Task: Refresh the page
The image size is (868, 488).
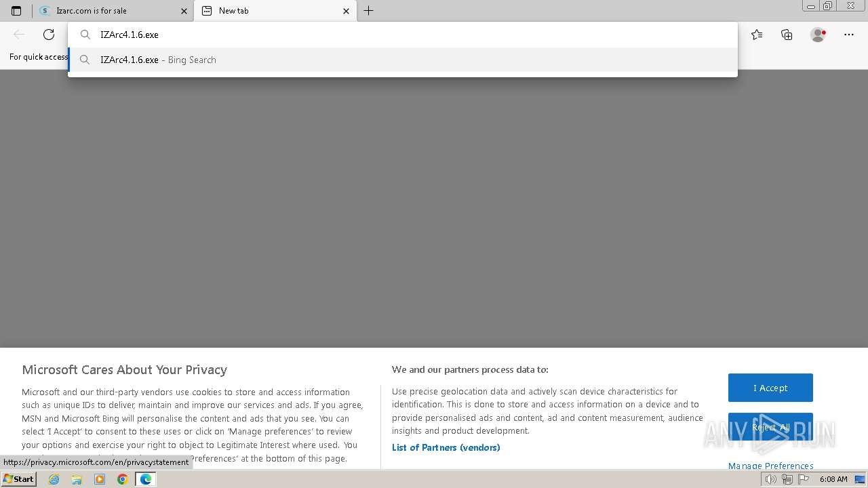Action: 49,35
